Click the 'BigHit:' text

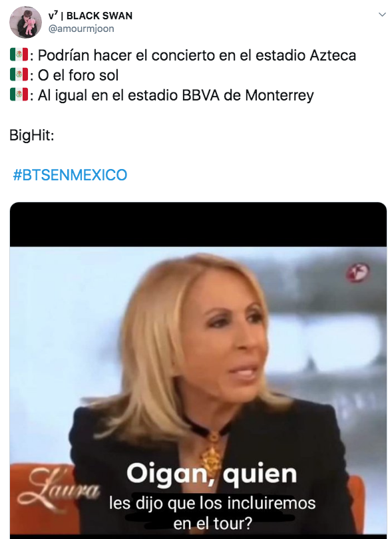(32, 136)
